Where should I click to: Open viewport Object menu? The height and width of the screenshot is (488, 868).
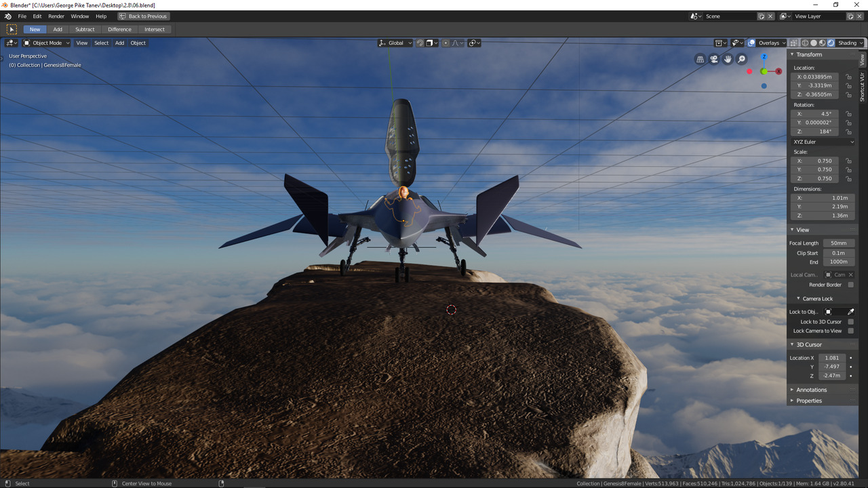(138, 43)
